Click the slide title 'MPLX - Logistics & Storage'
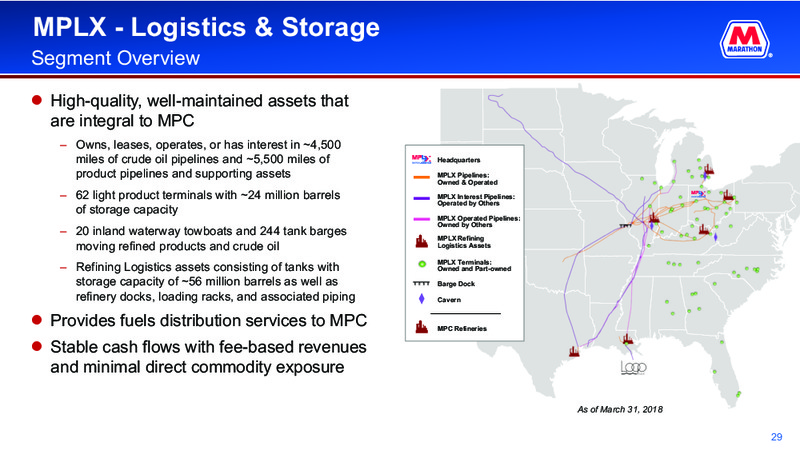The image size is (800, 450). [x=207, y=27]
